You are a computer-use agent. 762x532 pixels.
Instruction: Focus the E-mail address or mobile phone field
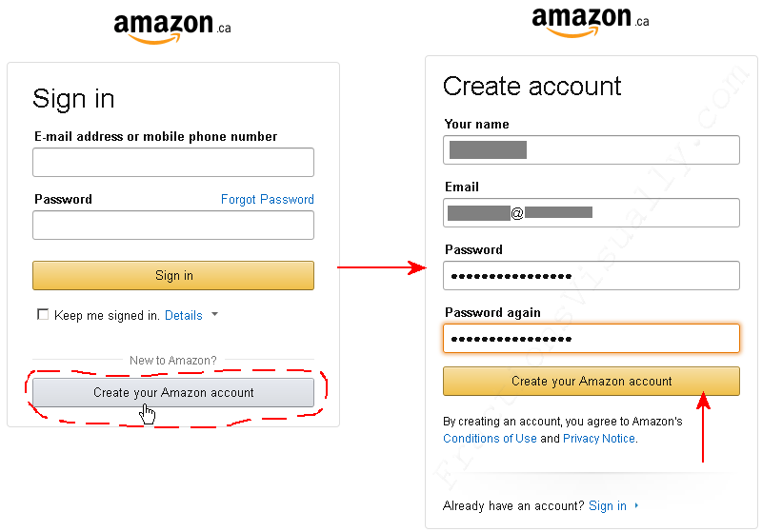tap(173, 162)
